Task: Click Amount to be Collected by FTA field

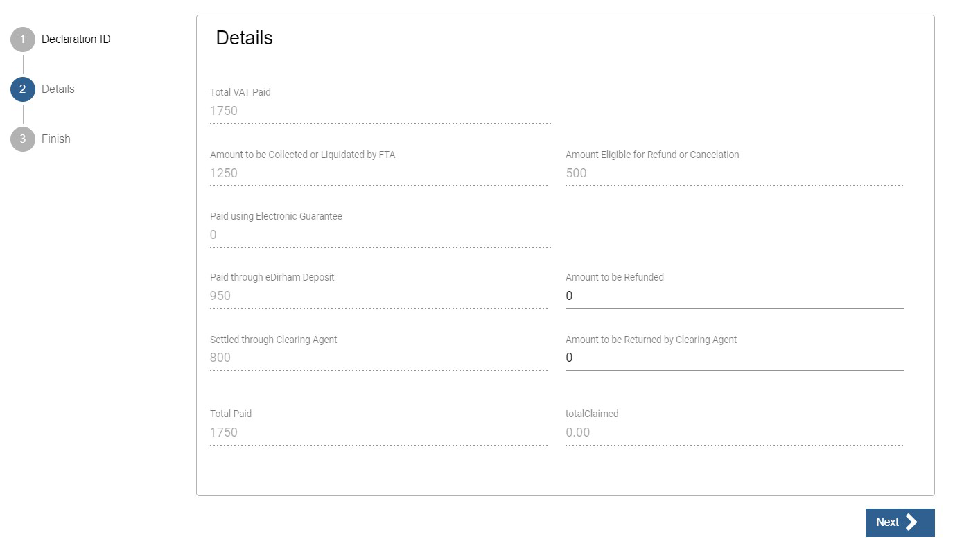Action: pos(378,173)
